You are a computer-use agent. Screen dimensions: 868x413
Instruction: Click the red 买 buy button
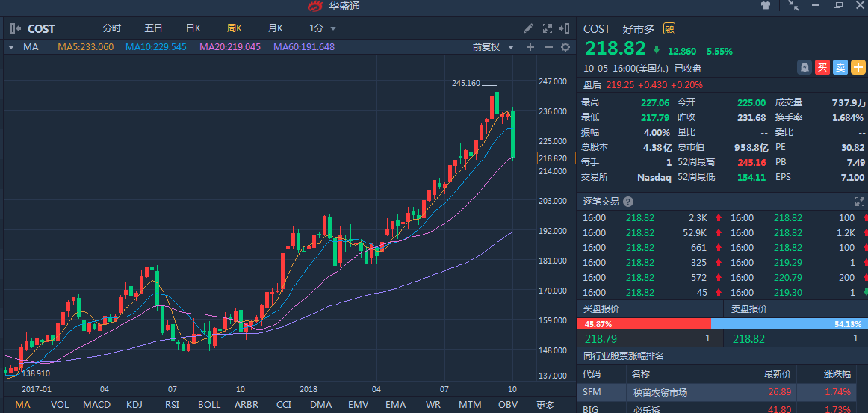822,67
